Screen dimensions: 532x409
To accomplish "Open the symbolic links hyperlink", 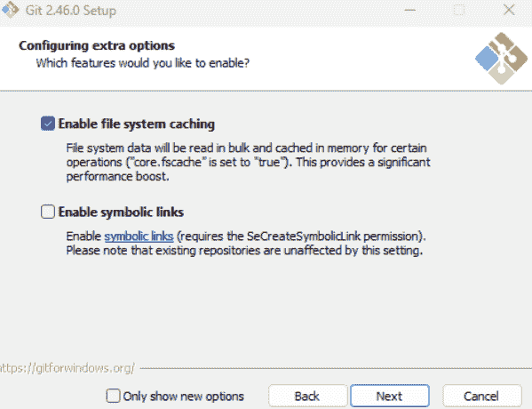I will click(139, 237).
